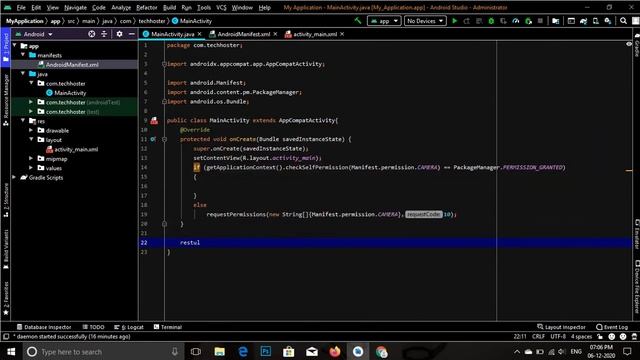Click Select Opened File target icon
Image resolution: width=640 pixels, height=360 pixels.
tap(92, 34)
